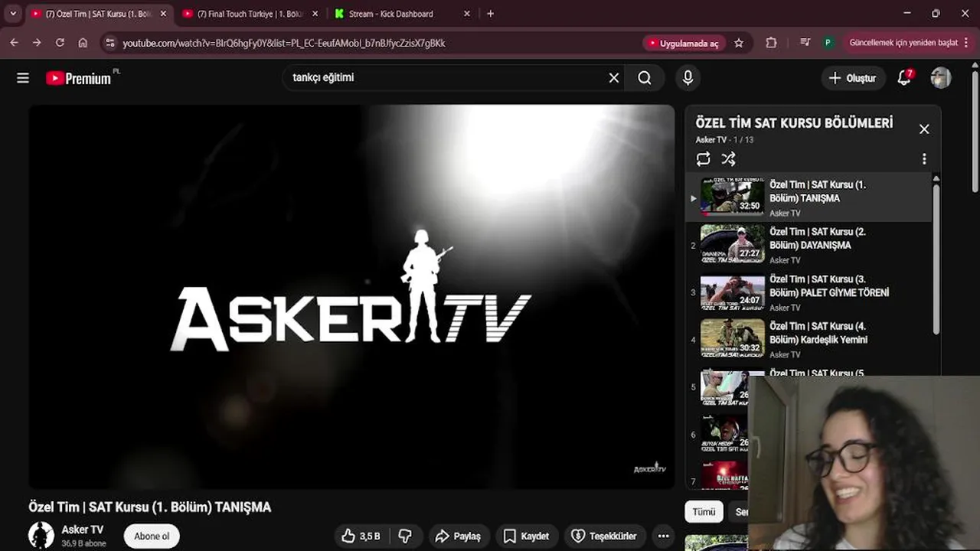Open the YouTube hamburger guide menu
Image resolution: width=980 pixels, height=551 pixels.
(x=23, y=78)
